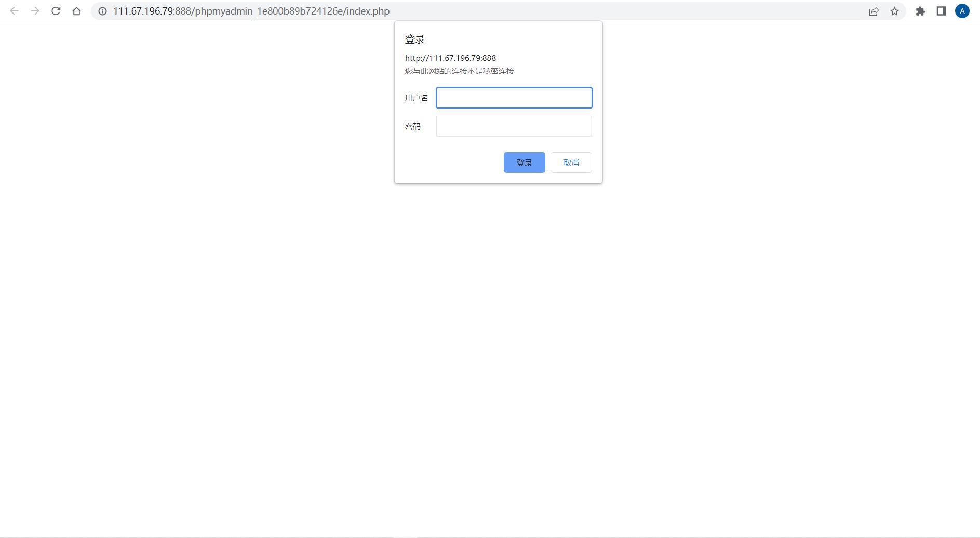Image resolution: width=980 pixels, height=538 pixels.
Task: Select the http://111.67.196.79:888 dialog text
Action: tap(450, 58)
